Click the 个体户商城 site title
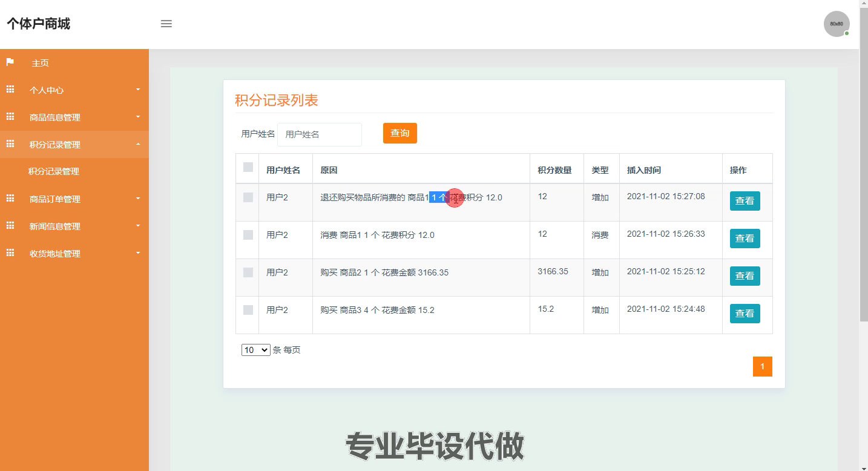868x471 pixels. [39, 24]
